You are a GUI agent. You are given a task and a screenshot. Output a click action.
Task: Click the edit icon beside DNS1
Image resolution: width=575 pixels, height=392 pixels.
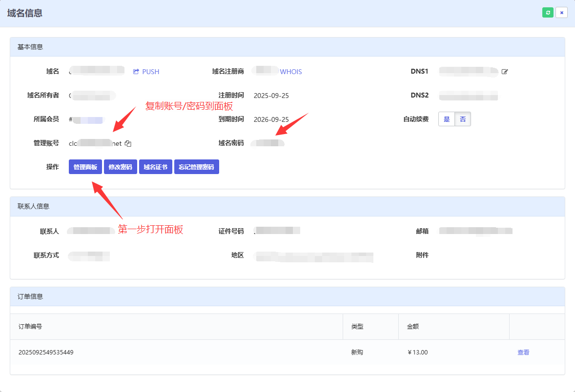(505, 72)
